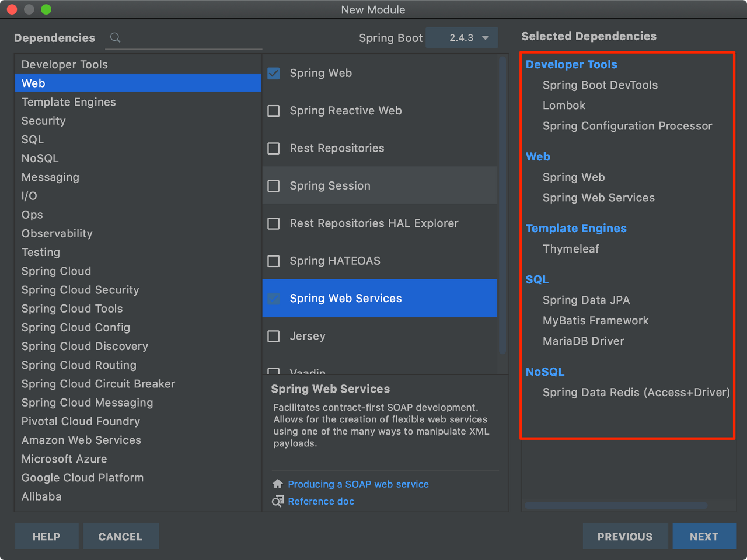Click the dependency list vertical scrollbar
Viewport: 747px width, 560px height.
point(502,205)
